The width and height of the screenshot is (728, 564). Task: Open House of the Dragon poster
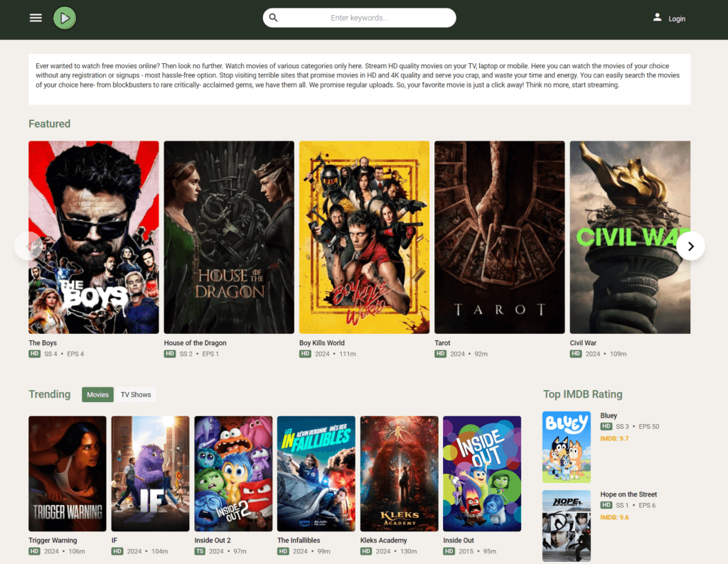tap(229, 237)
